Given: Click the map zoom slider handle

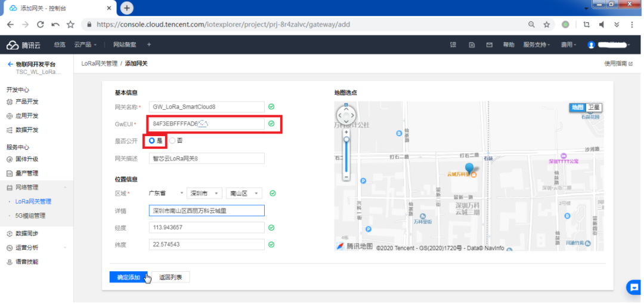Looking at the screenshot, I should pos(346,139).
